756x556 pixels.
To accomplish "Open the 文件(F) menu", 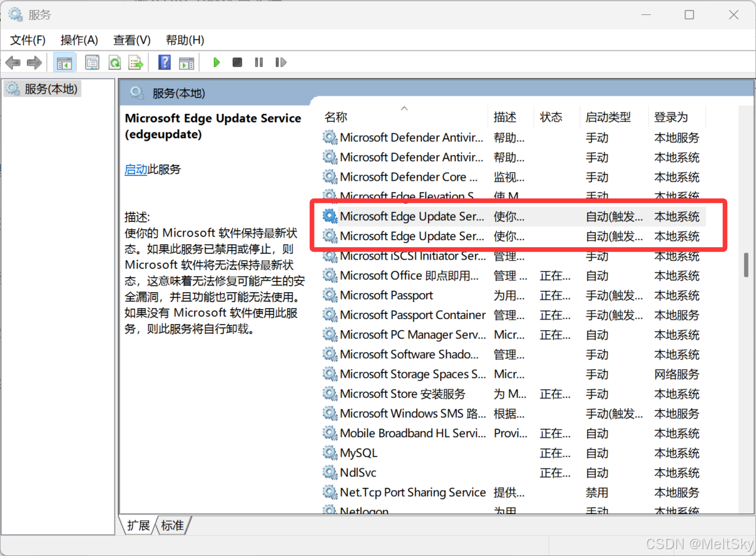I will (28, 40).
